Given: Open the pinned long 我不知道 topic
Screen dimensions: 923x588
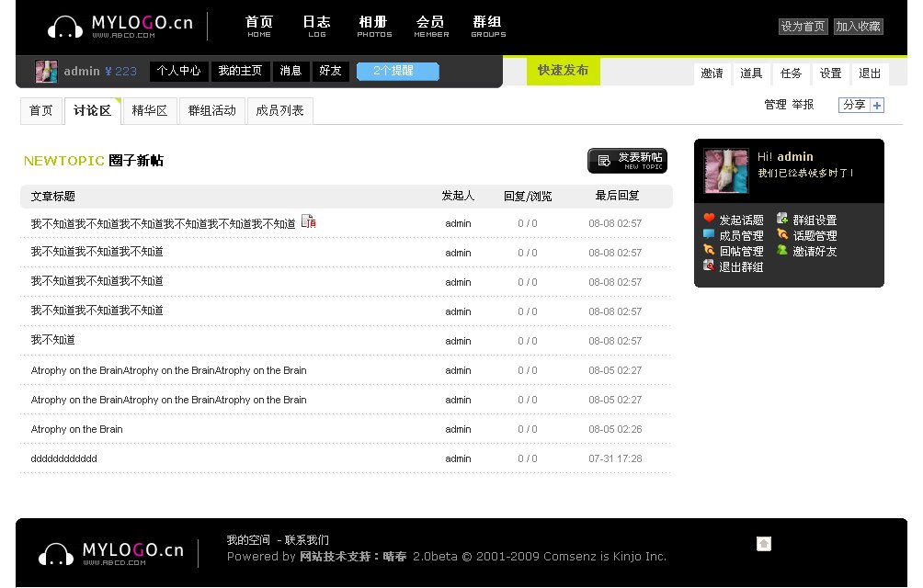Looking at the screenshot, I should [x=163, y=223].
